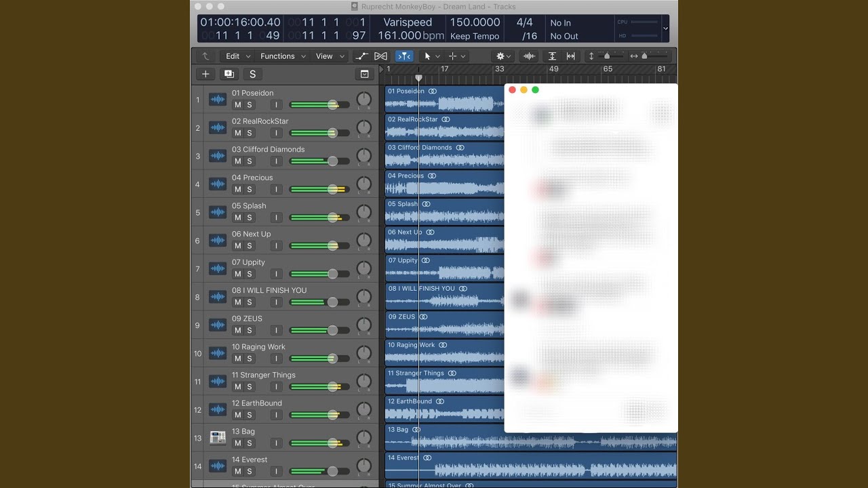Click the playhead marker in the ruler
This screenshot has height=488, width=868.
(418, 78)
